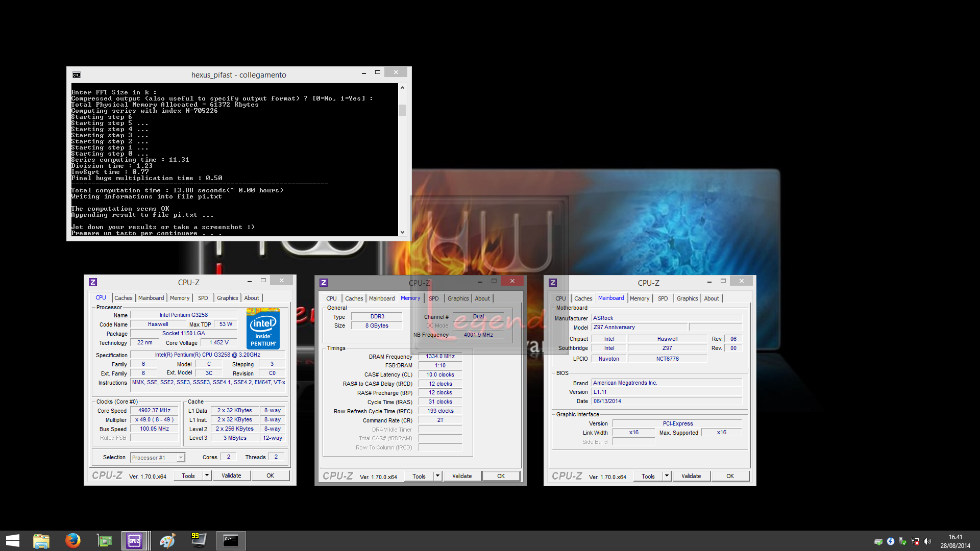Click the Threads value field

pos(276,457)
